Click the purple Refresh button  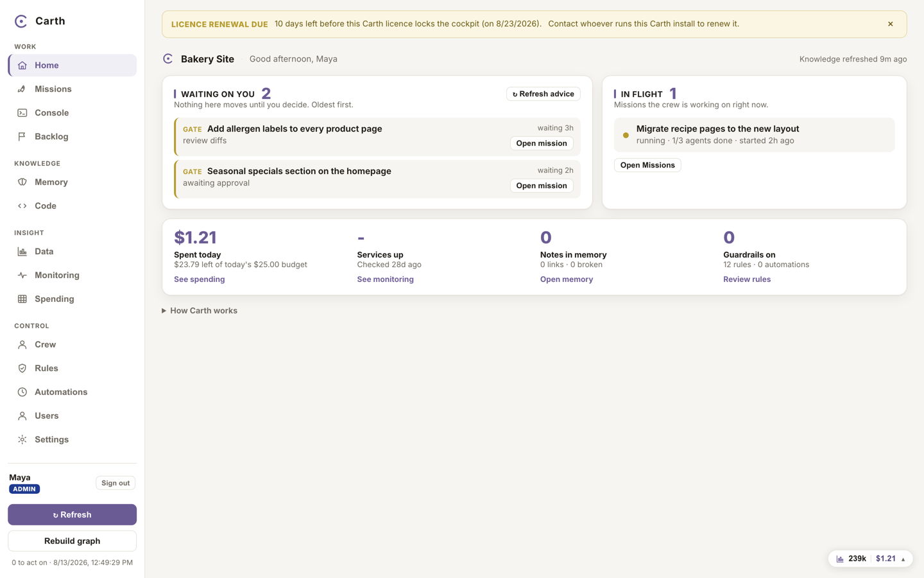(x=73, y=515)
